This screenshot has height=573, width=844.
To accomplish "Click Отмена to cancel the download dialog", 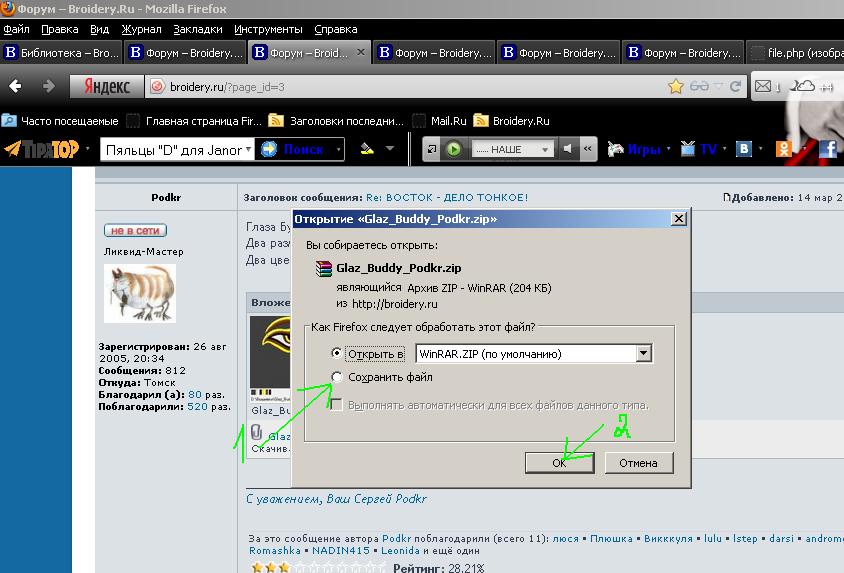I will (638, 463).
